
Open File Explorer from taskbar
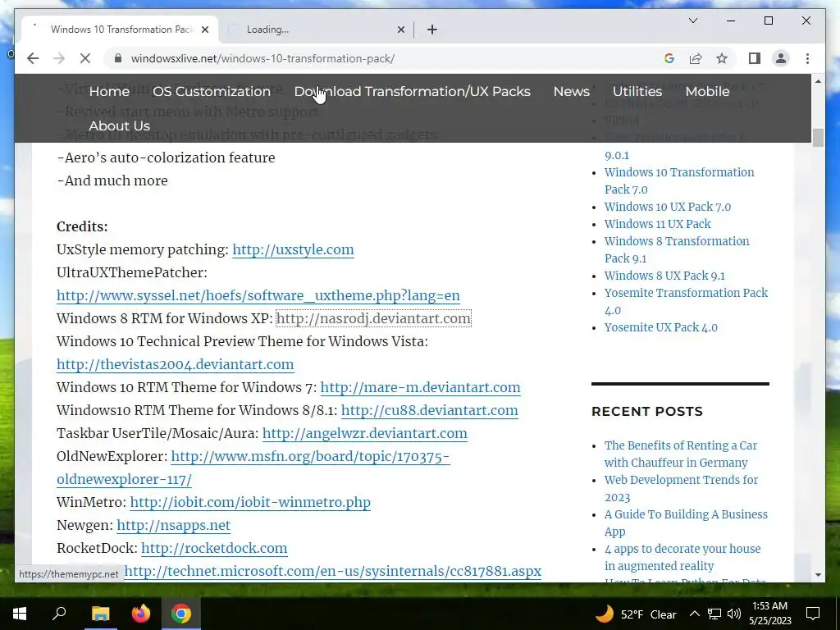pyautogui.click(x=100, y=614)
